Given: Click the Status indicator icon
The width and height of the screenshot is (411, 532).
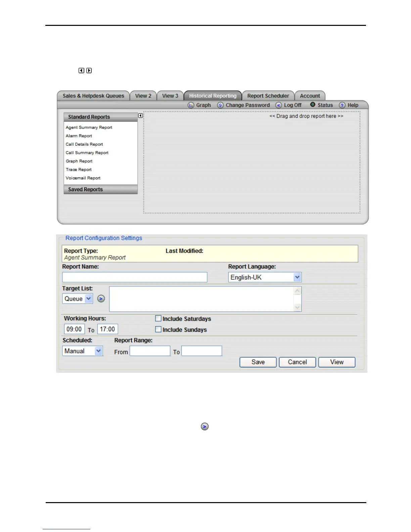Looking at the screenshot, I should coord(313,104).
